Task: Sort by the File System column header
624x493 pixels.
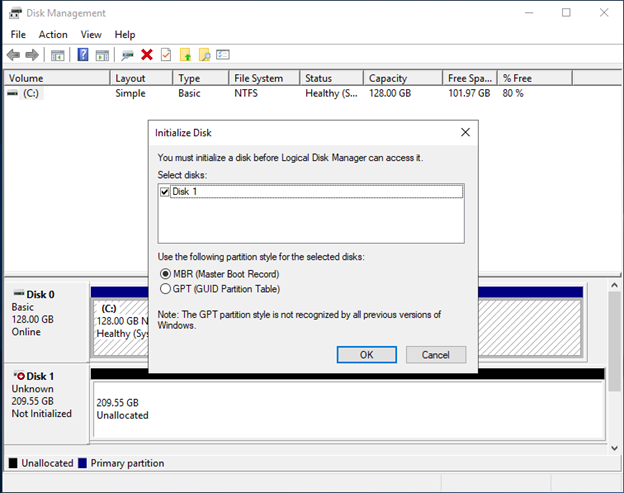Action: click(x=264, y=78)
